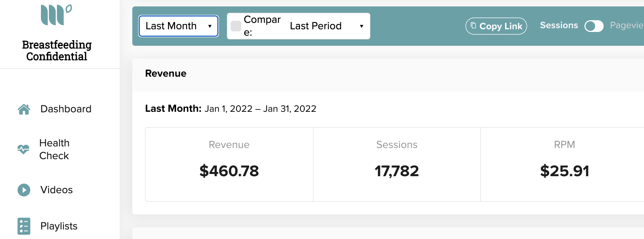Click the Videos play icon

(x=24, y=190)
